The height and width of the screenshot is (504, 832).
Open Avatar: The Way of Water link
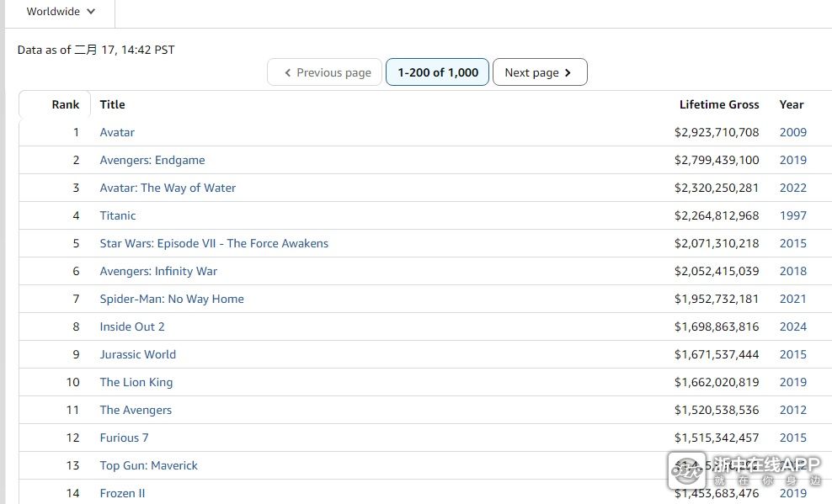tap(168, 188)
